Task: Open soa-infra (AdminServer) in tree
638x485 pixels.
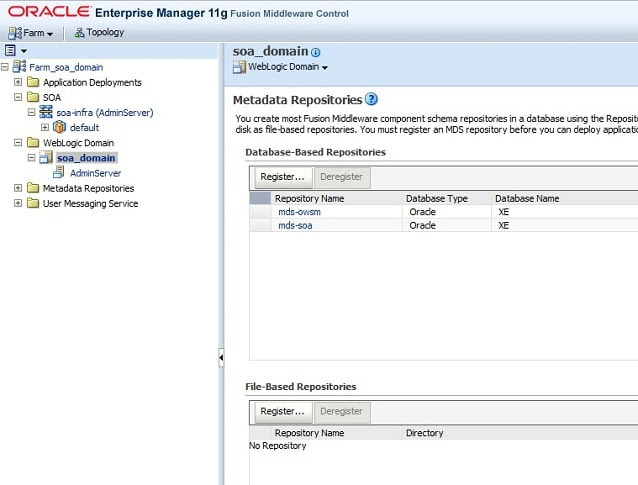Action: (x=105, y=113)
